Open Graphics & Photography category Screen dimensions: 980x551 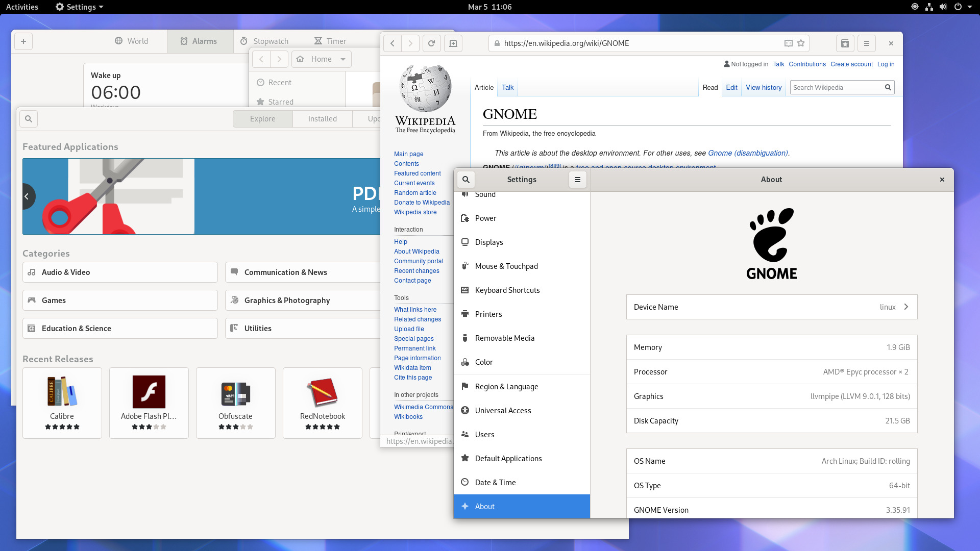click(x=303, y=300)
